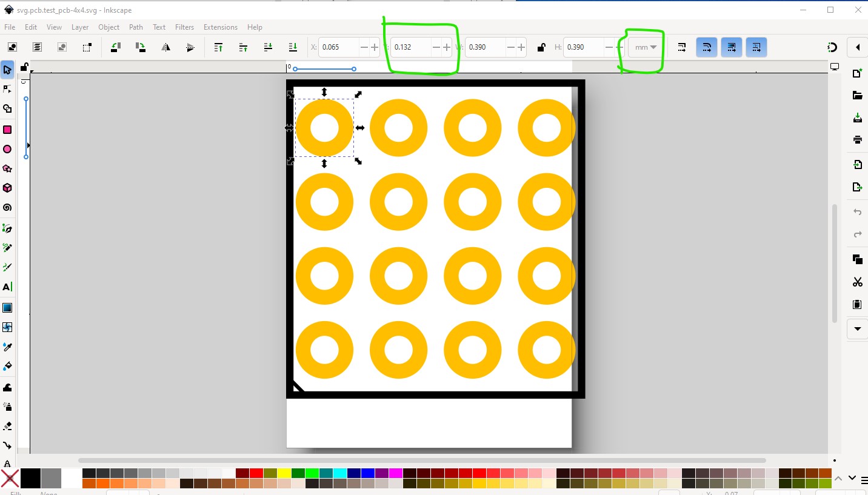Select the Tweak tool

click(x=7, y=387)
